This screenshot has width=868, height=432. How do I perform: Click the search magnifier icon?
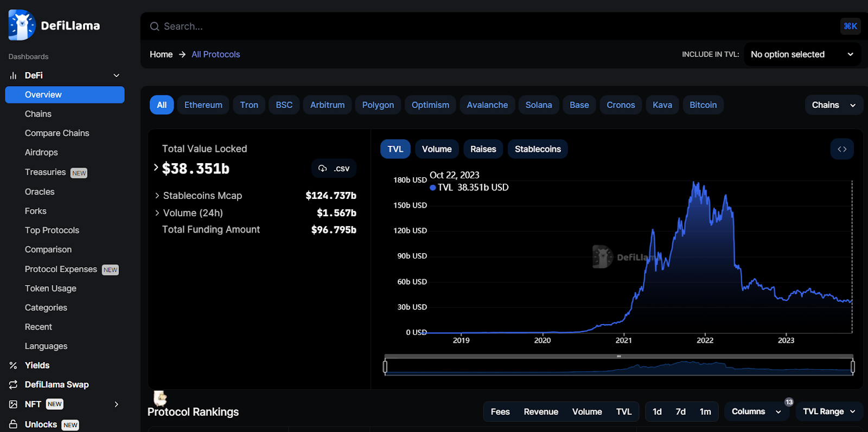[155, 27]
